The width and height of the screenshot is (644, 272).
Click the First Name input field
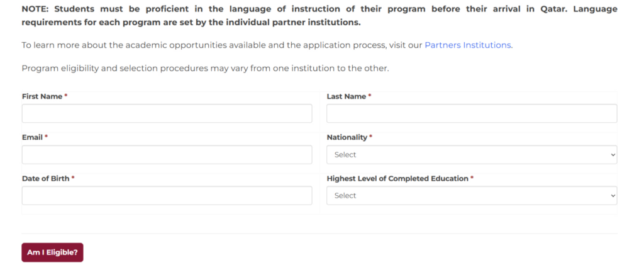(167, 113)
